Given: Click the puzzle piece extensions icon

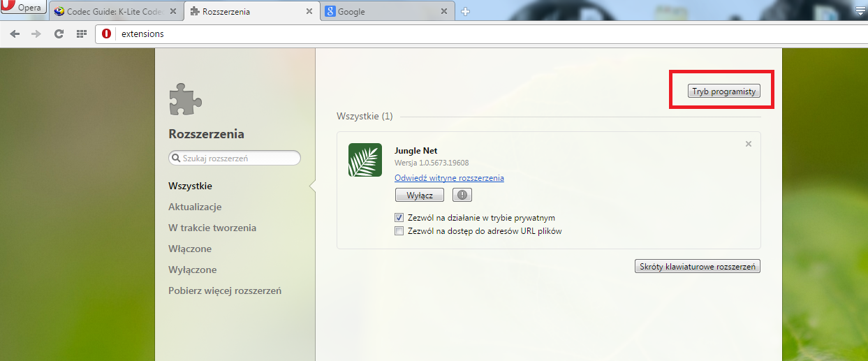Looking at the screenshot, I should coord(185,99).
